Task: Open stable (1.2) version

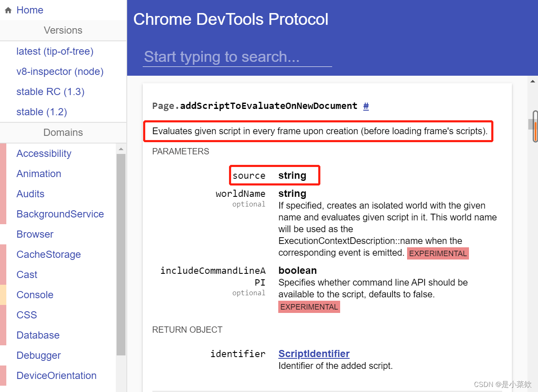Action: point(42,112)
